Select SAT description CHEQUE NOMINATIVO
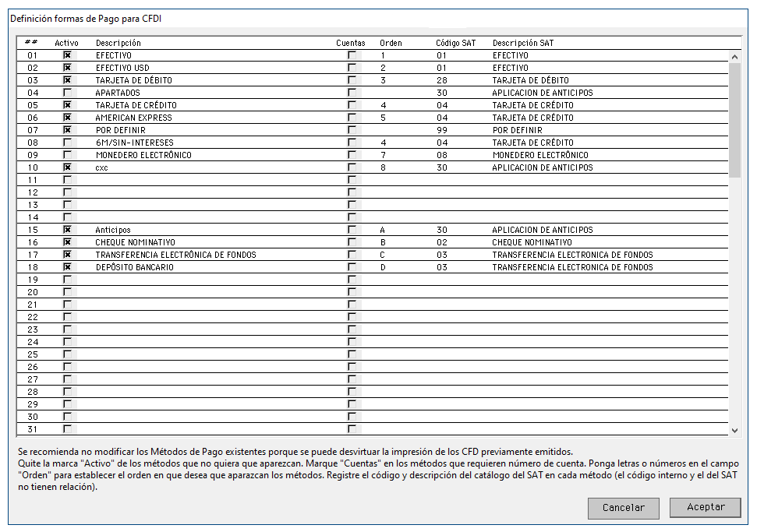Image resolution: width=757 pixels, height=532 pixels. 532,242
